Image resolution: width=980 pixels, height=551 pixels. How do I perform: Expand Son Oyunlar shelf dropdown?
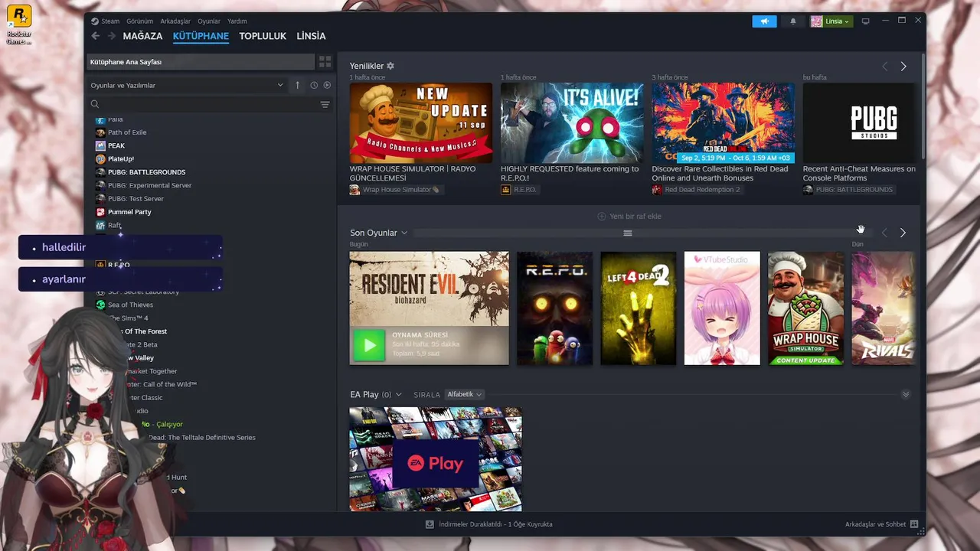coord(404,233)
